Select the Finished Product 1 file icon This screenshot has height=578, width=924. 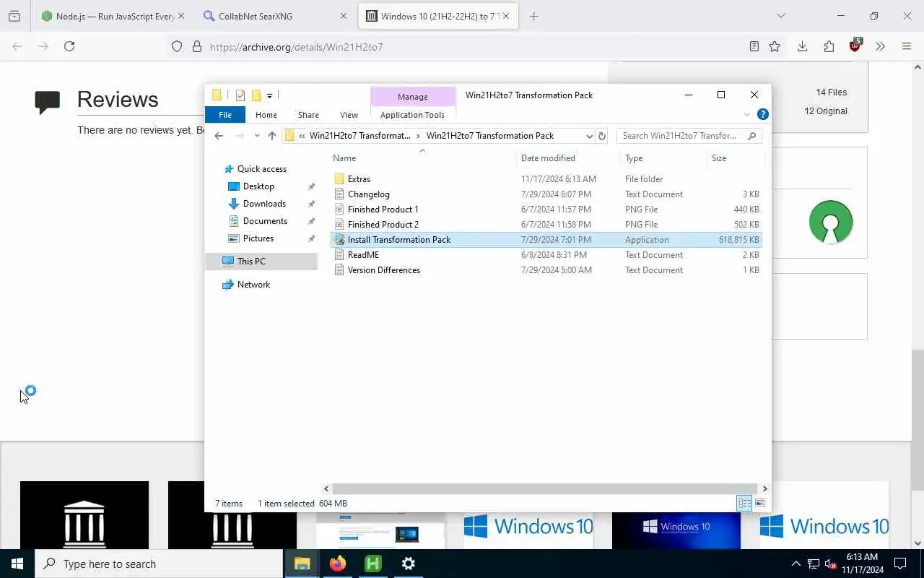339,210
